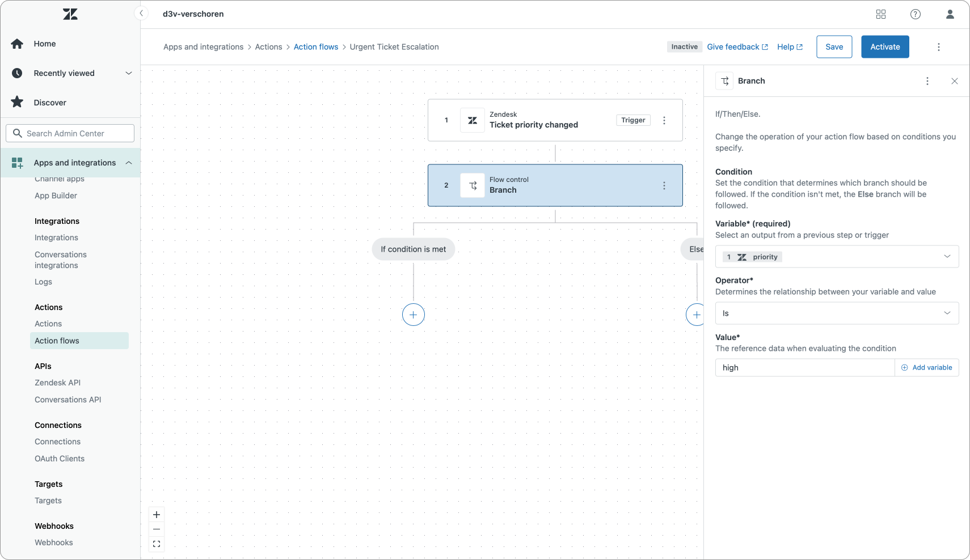Select the Flow control Branch step
The width and height of the screenshot is (970, 560).
pyautogui.click(x=555, y=185)
